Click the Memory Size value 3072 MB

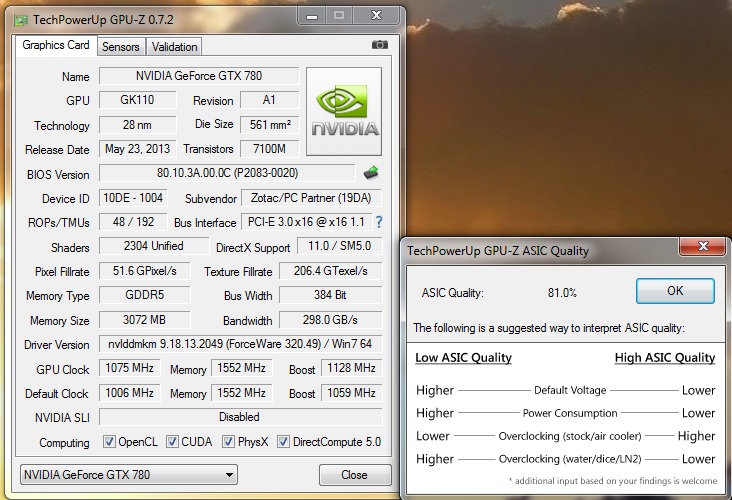tap(145, 320)
